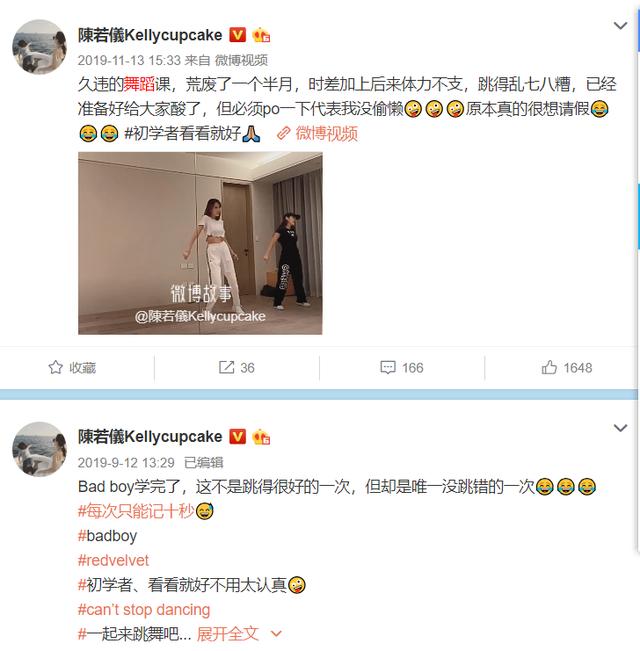Click the #can't stop dancing hashtag

(144, 609)
